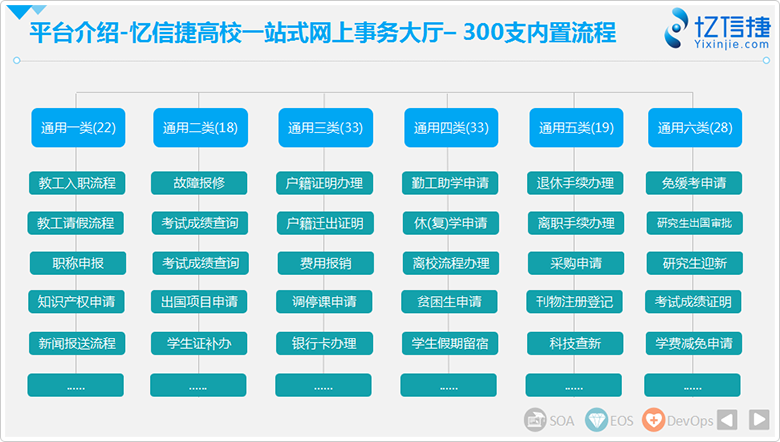Select the 通用二类(18) category box

[200, 128]
